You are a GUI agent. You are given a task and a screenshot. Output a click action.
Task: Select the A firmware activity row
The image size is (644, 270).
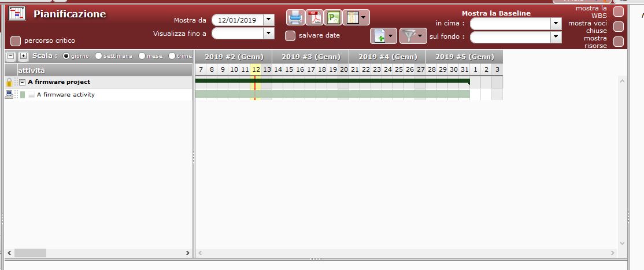click(x=66, y=95)
